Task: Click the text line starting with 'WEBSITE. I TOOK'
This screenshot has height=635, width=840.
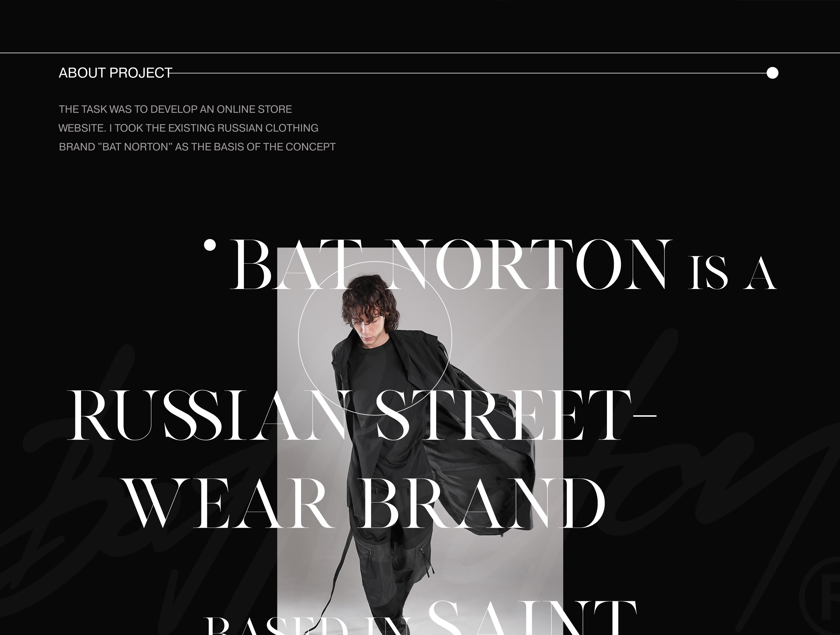Action: click(188, 128)
